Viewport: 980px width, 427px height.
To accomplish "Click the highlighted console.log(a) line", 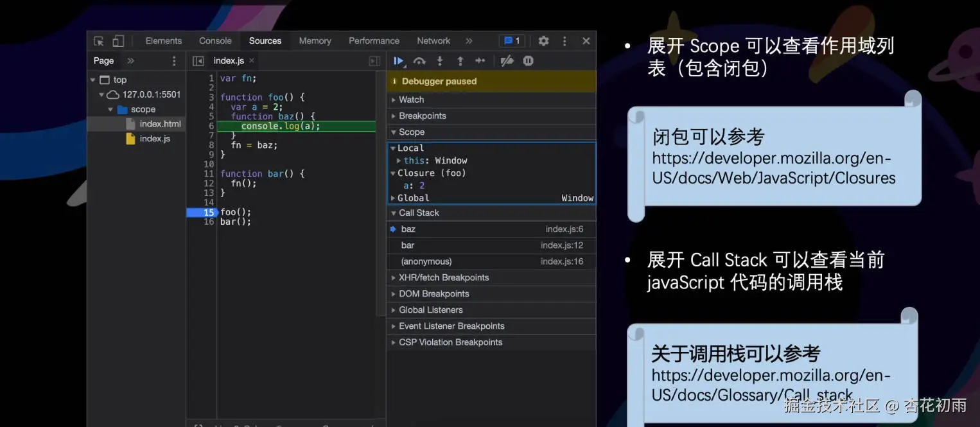I will pos(296,126).
